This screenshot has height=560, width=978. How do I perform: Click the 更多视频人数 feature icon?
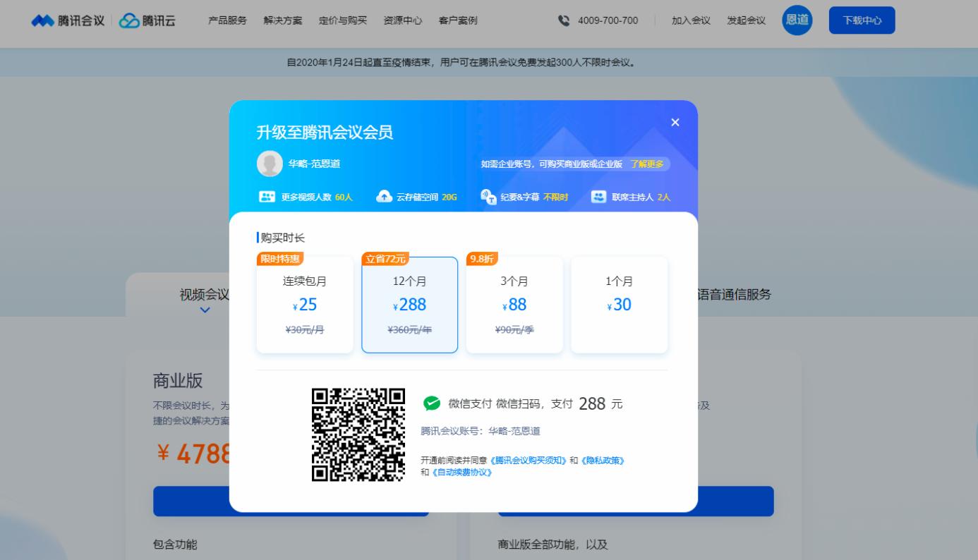(x=267, y=197)
